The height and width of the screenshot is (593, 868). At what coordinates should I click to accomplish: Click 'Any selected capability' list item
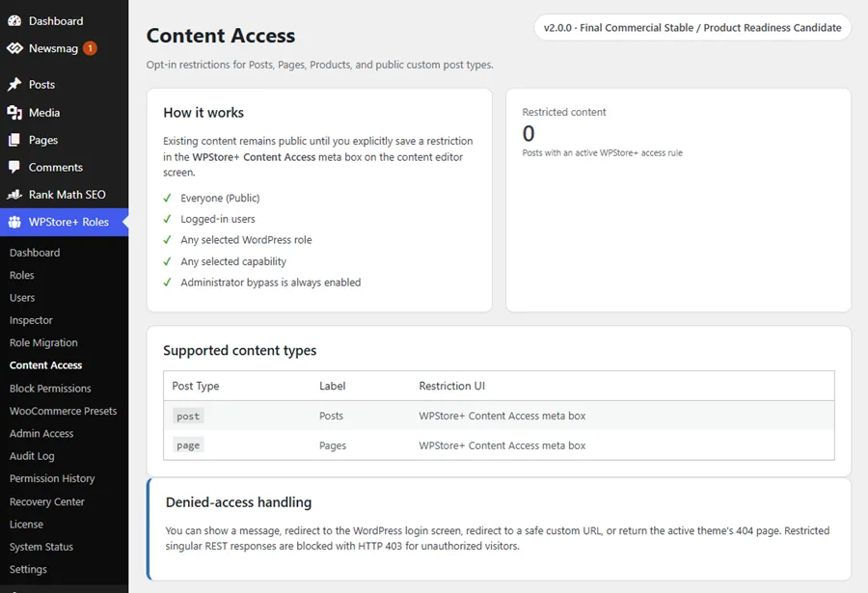(x=233, y=261)
